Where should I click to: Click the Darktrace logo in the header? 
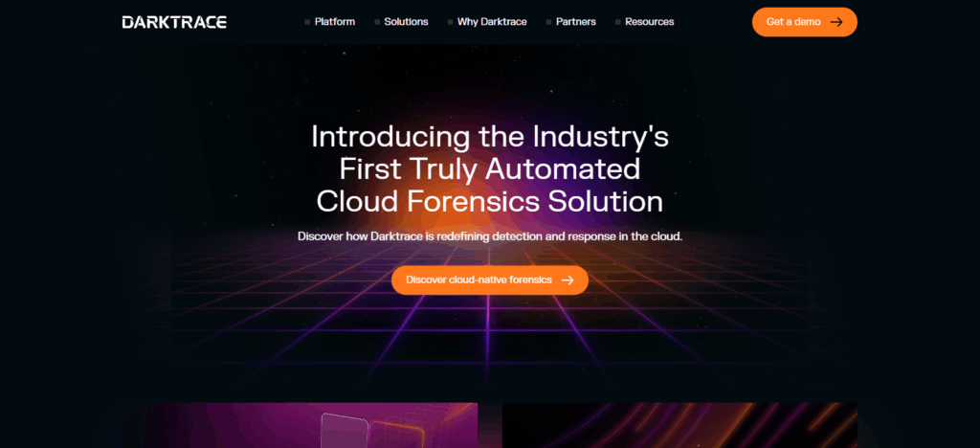tap(174, 22)
